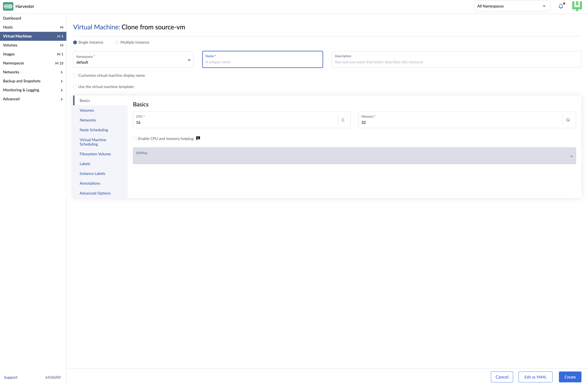The width and height of the screenshot is (588, 384).
Task: Open the Support link
Action: (x=11, y=377)
